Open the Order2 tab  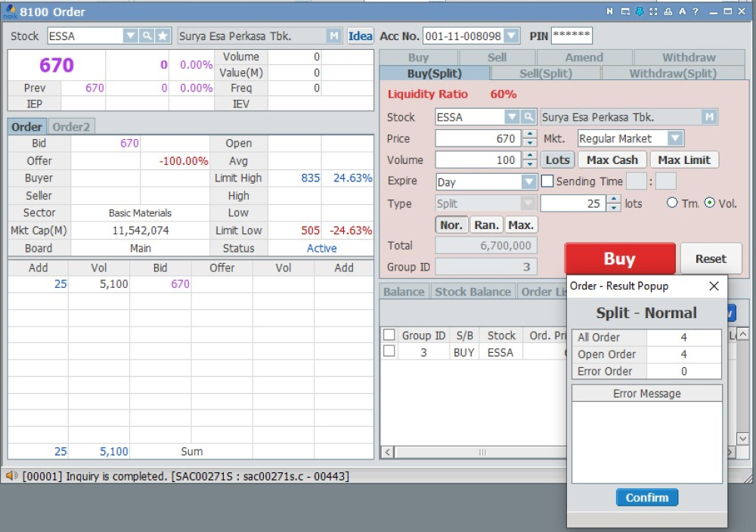click(71, 127)
